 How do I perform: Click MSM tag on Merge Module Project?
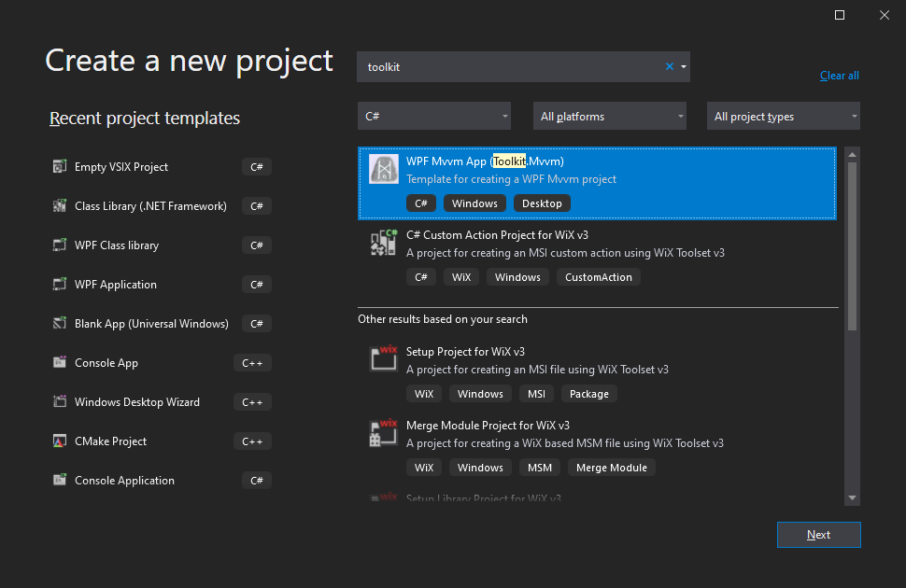tap(540, 468)
